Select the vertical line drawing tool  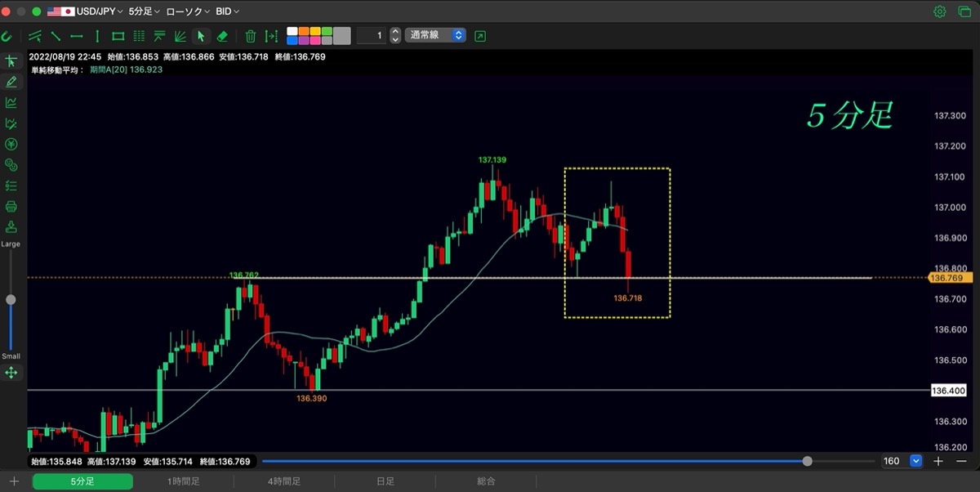pos(97,36)
